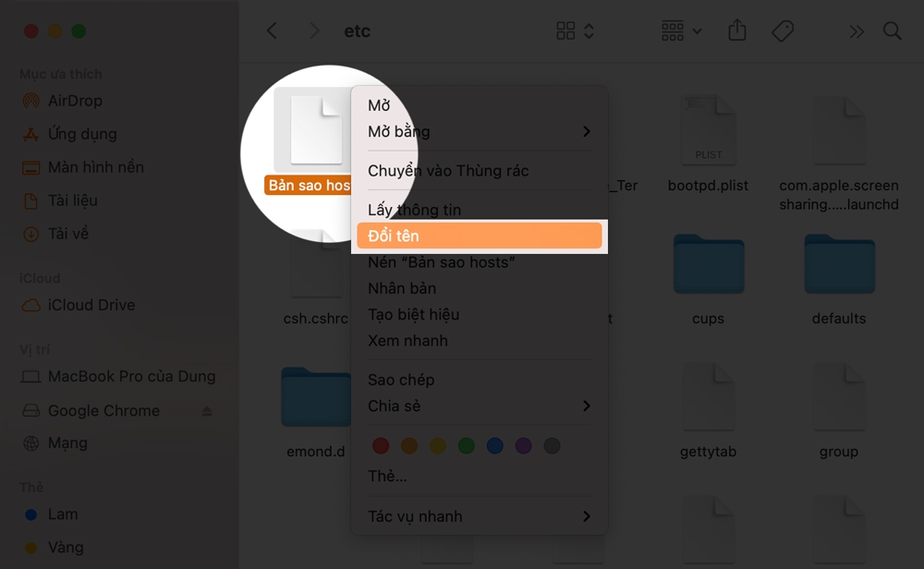This screenshot has width=924, height=569.
Task: Open the group-by options dropdown
Action: pyautogui.click(x=681, y=30)
